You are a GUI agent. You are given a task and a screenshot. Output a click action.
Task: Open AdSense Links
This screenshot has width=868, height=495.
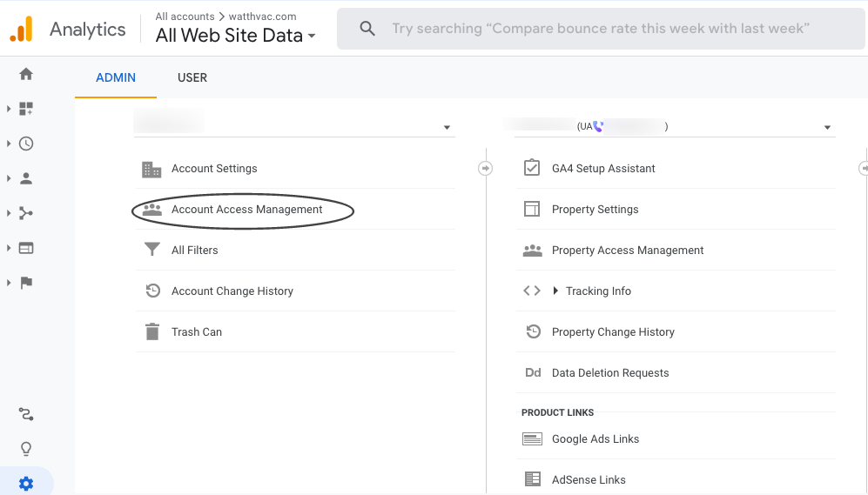(x=589, y=480)
